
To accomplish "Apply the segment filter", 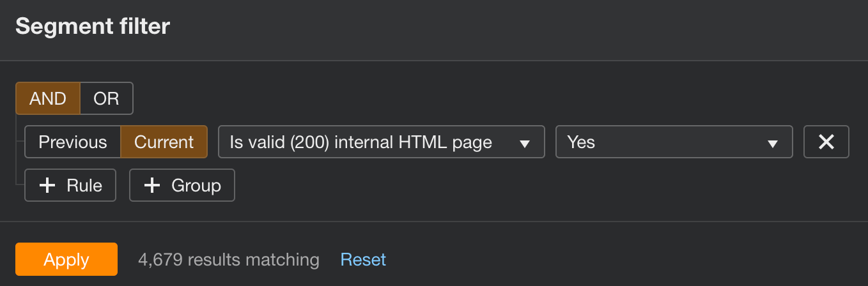I will pyautogui.click(x=66, y=259).
